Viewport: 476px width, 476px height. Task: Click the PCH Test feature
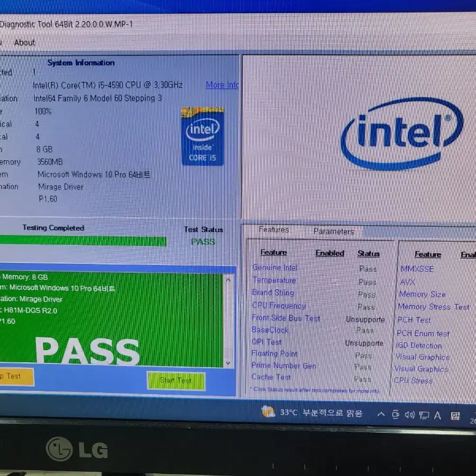[x=414, y=320]
